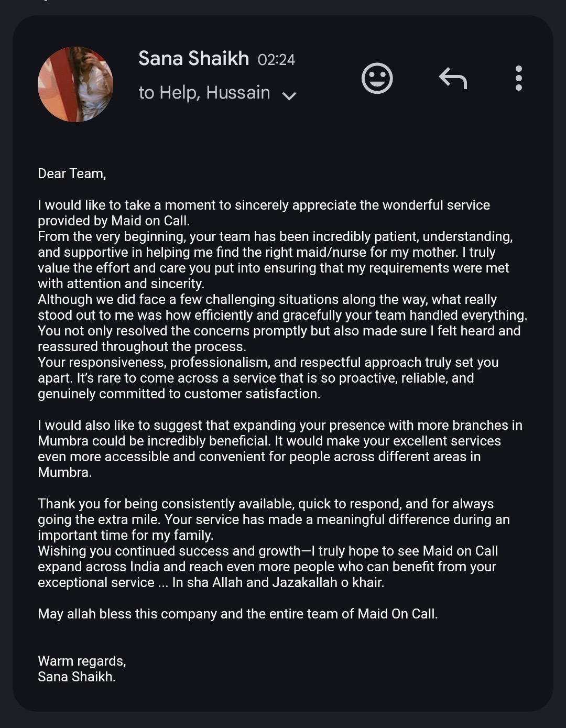Click the 02:24 timestamp

click(x=276, y=60)
